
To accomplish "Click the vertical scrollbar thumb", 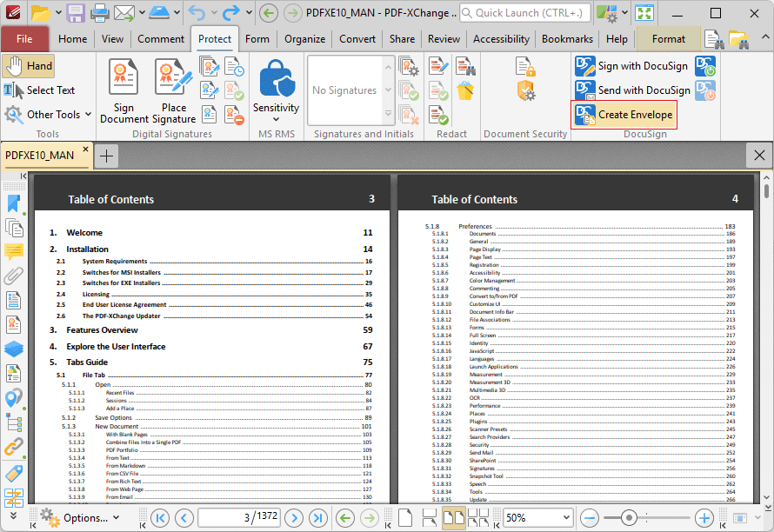I will 766,190.
